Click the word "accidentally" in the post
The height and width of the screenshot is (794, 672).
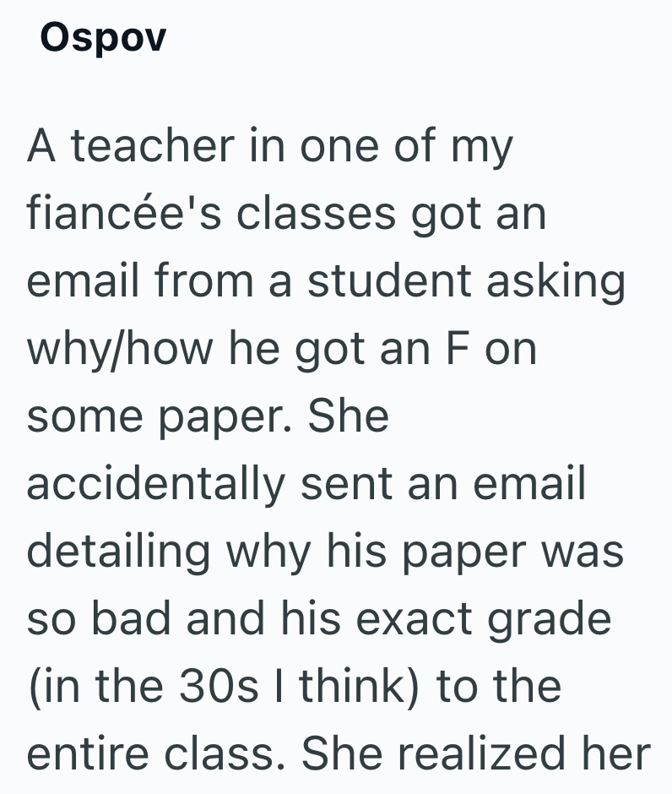pyautogui.click(x=155, y=485)
